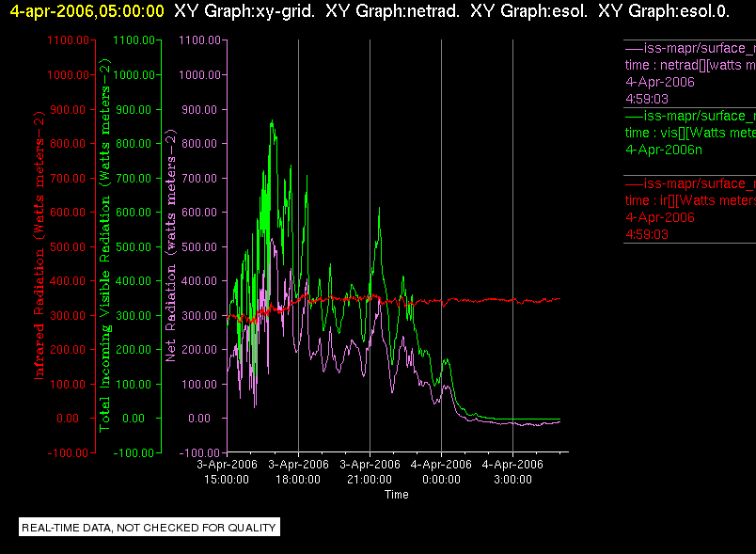Screen dimensions: 756x554
Task: Click the green axis 400.00 tick label
Action: tap(134, 281)
